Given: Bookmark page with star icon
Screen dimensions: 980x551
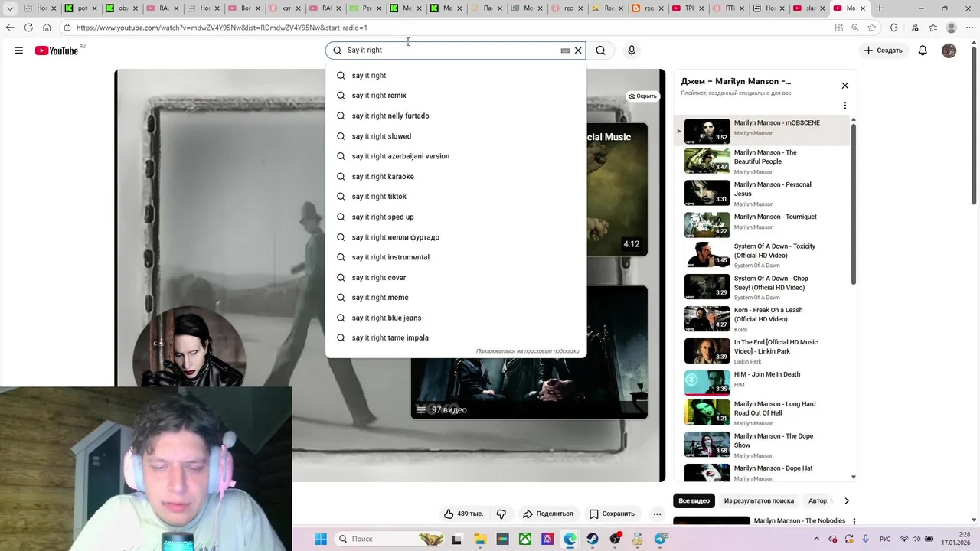Looking at the screenshot, I should [x=872, y=28].
